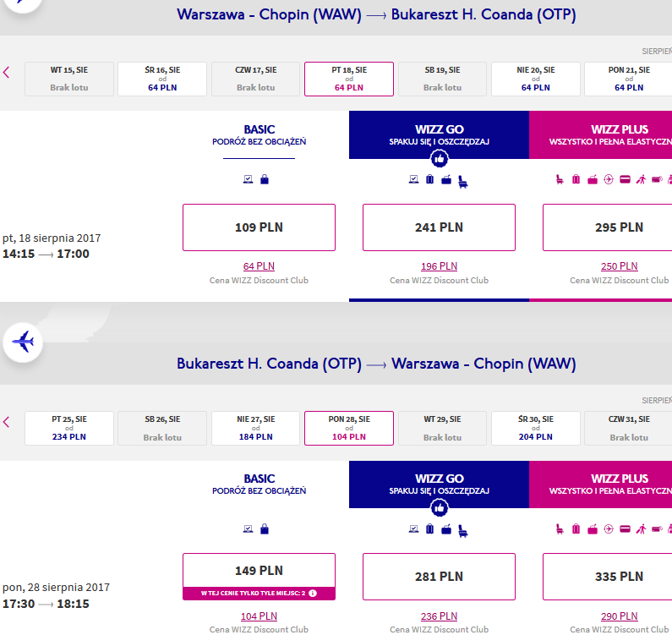The width and height of the screenshot is (672, 635).
Task: Click priority boarding icon in outbound WIZZ PLUS
Action: (641, 179)
